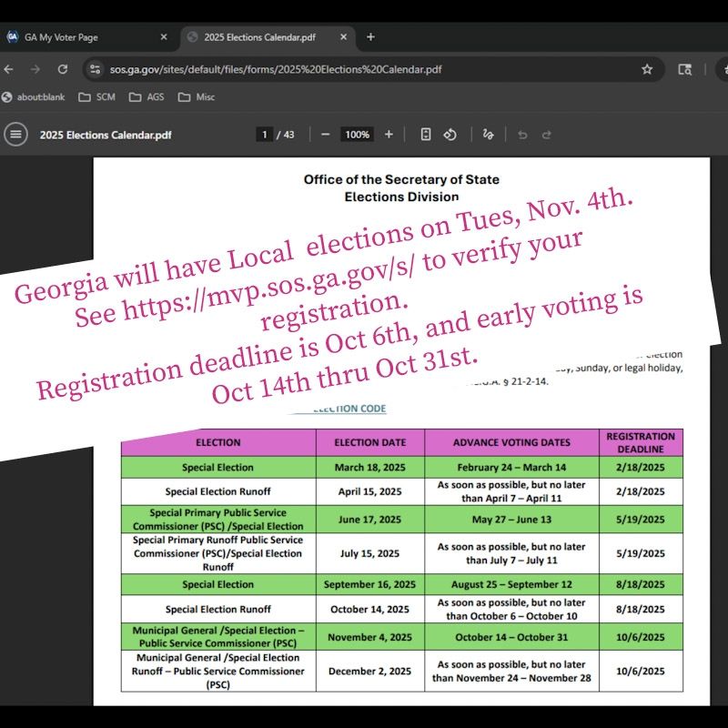Image resolution: width=728 pixels, height=728 pixels.
Task: Click the 2025 Elections Calendar.pdf title in PDF toolbar
Action: pyautogui.click(x=106, y=135)
